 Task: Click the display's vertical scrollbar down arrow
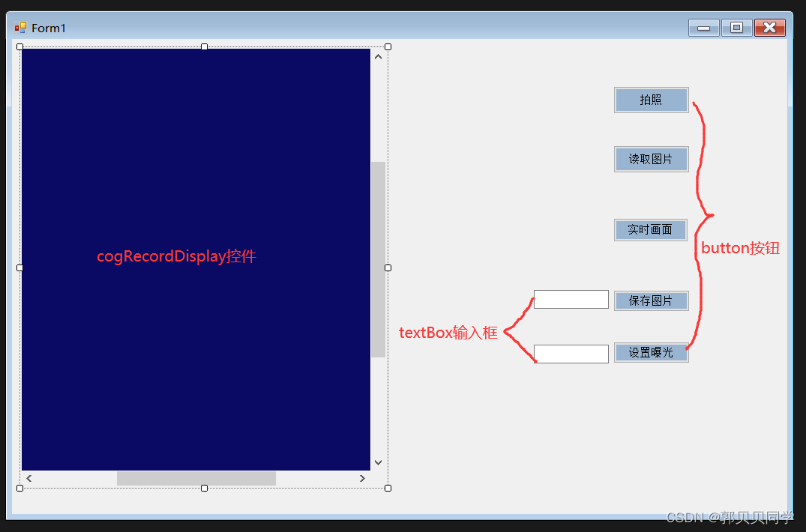coord(378,462)
